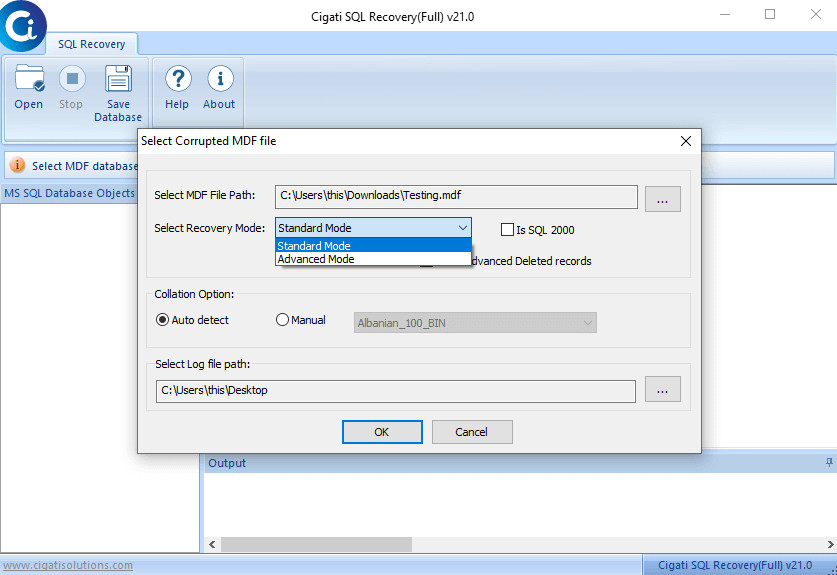Select the Auto detect collation radio button
The height and width of the screenshot is (575, 837).
pyautogui.click(x=162, y=320)
